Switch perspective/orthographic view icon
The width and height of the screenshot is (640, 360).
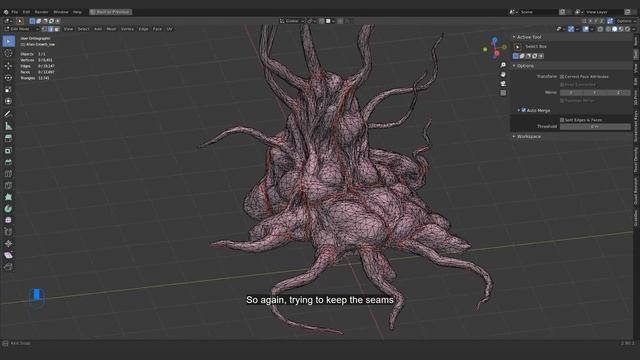tap(503, 93)
